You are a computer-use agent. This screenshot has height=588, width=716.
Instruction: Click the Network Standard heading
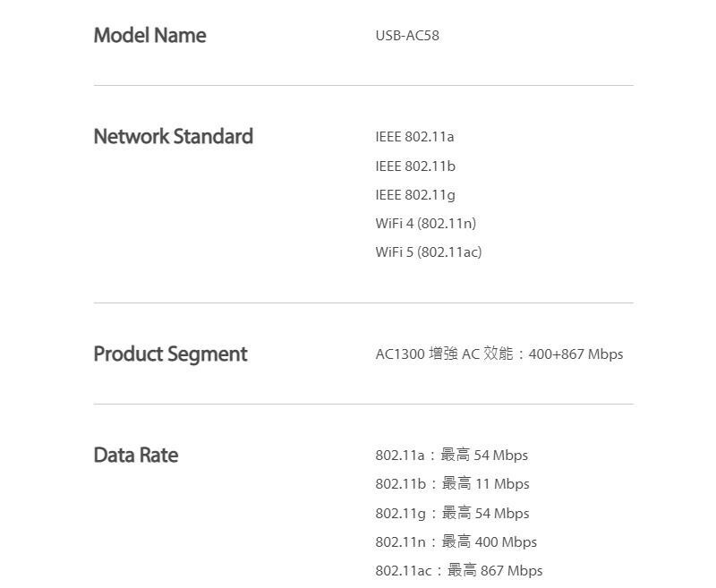(x=173, y=137)
